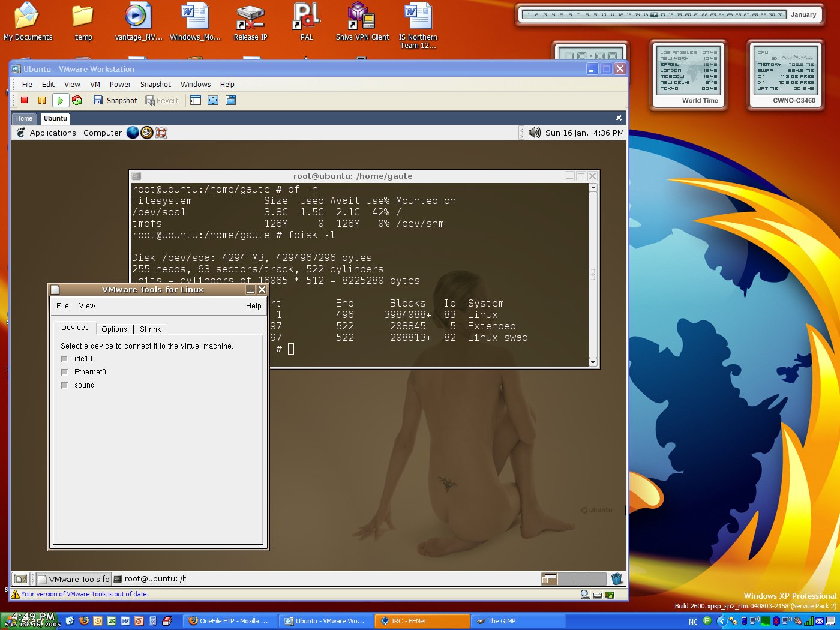Screen dimensions: 840x630
Task: Open the Applications menu in Ubuntu panel
Action: pos(53,133)
